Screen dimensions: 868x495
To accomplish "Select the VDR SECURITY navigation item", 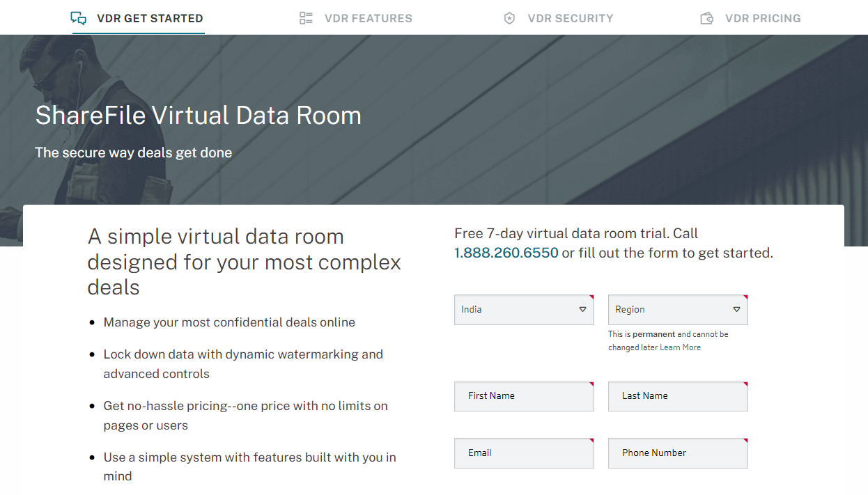I will 571,18.
